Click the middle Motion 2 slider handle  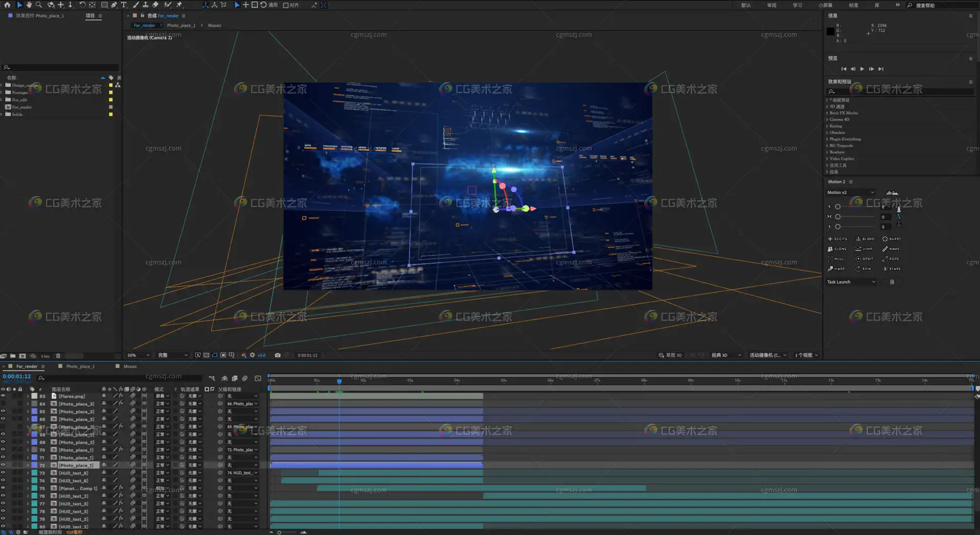tap(838, 216)
